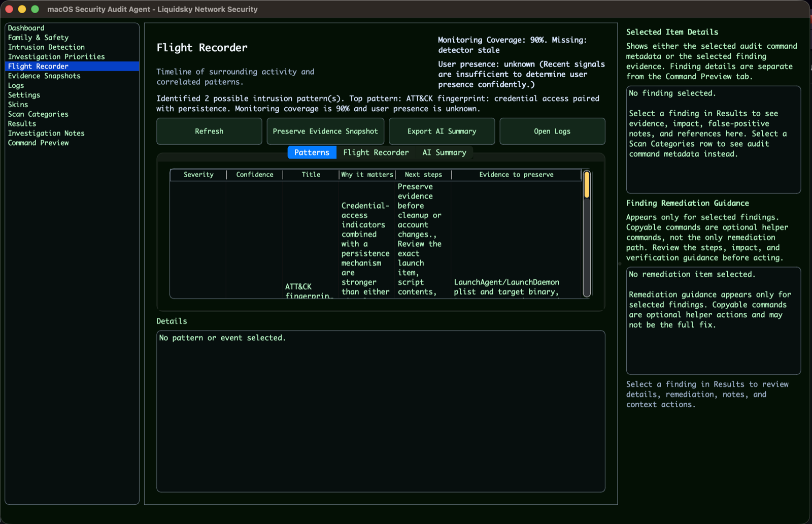
Task: Open the Dashboard sidebar item
Action: [72, 28]
